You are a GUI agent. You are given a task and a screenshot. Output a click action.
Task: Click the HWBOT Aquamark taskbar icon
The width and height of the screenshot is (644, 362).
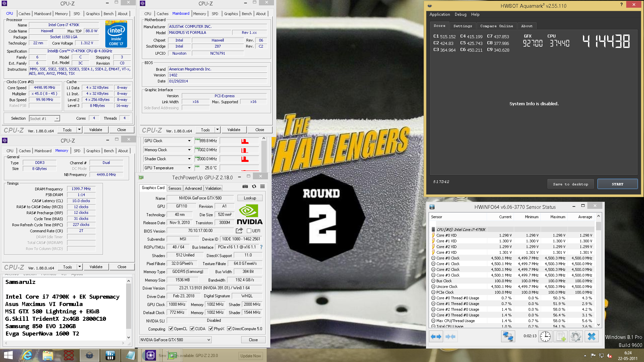coord(89,355)
